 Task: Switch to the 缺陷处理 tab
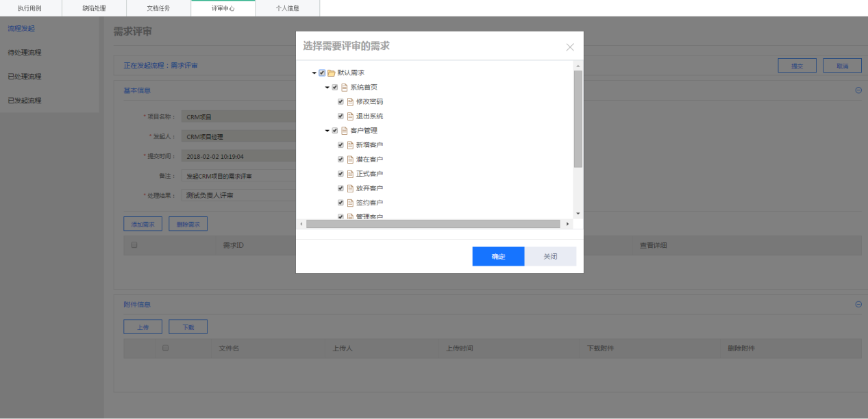pos(94,8)
